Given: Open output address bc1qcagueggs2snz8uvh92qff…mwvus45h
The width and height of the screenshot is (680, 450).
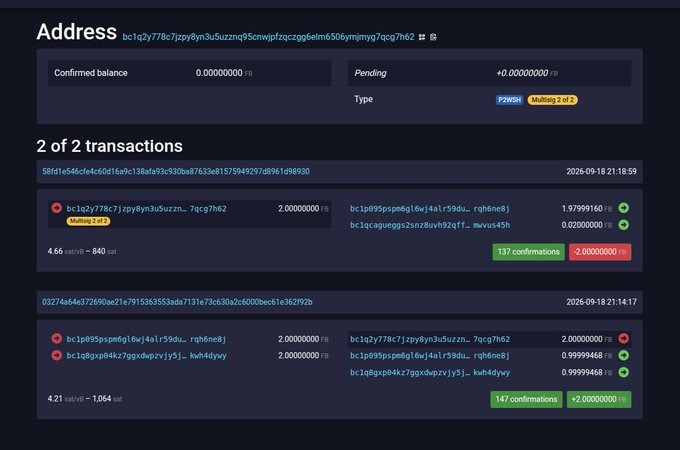Looking at the screenshot, I should click(x=430, y=225).
